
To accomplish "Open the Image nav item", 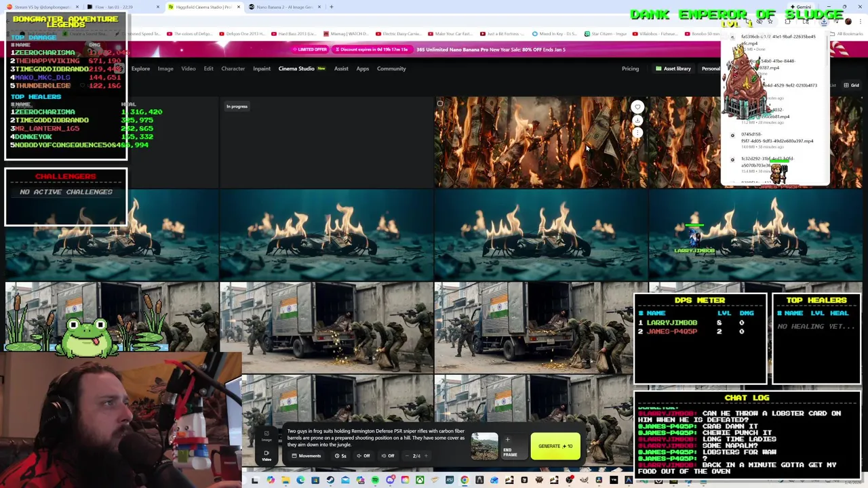I will (165, 68).
